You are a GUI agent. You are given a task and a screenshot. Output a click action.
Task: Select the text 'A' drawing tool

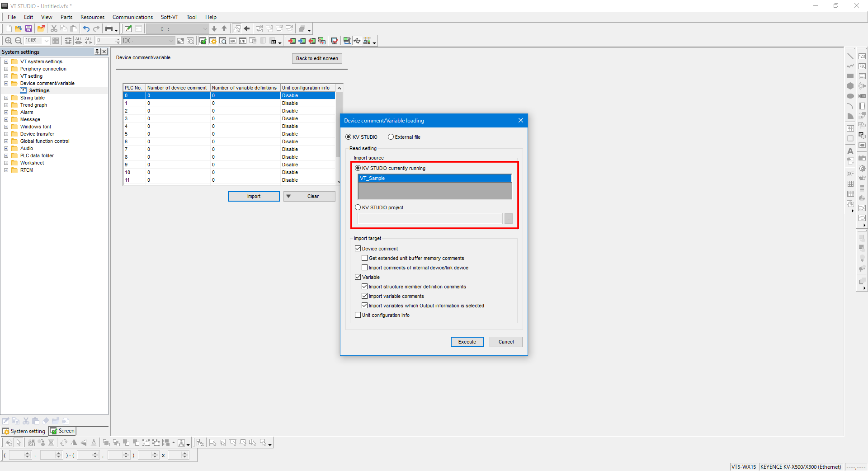(x=850, y=151)
